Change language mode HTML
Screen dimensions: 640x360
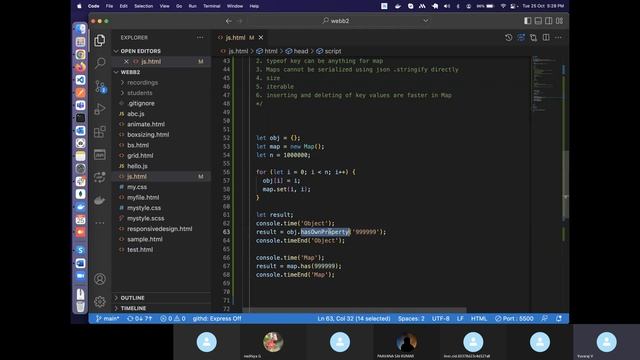coord(479,318)
